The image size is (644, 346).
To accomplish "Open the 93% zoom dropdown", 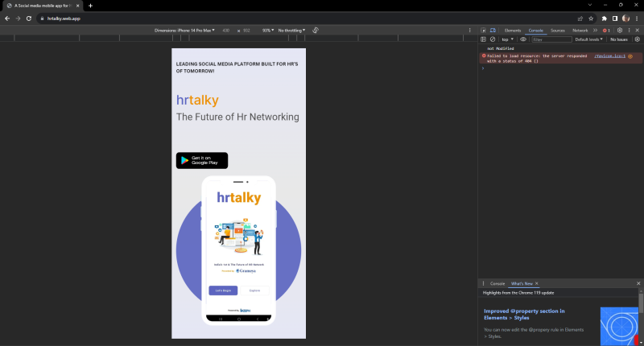I will [x=268, y=31].
